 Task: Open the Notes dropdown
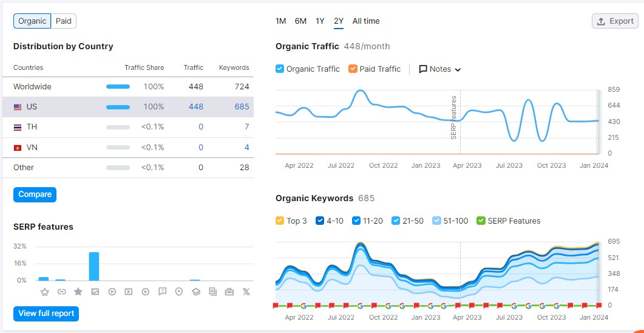[x=440, y=69]
